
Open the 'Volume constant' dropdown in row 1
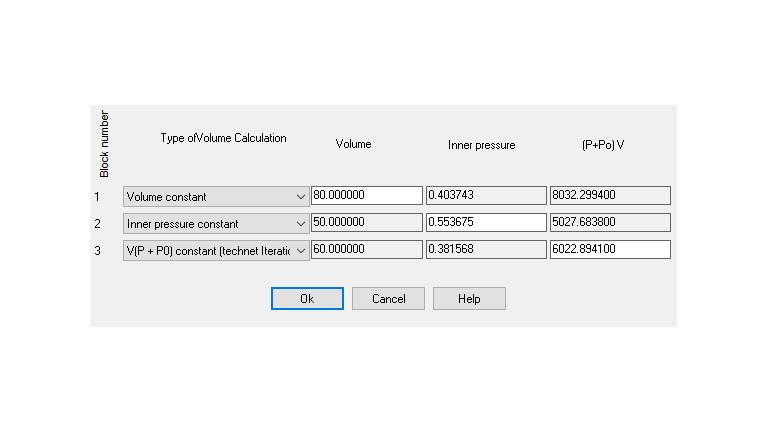click(x=216, y=196)
